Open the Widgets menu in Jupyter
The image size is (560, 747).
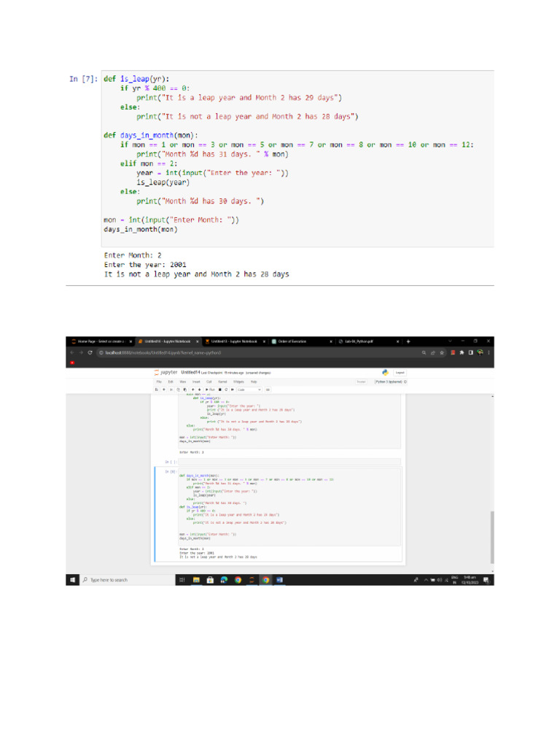(x=238, y=382)
